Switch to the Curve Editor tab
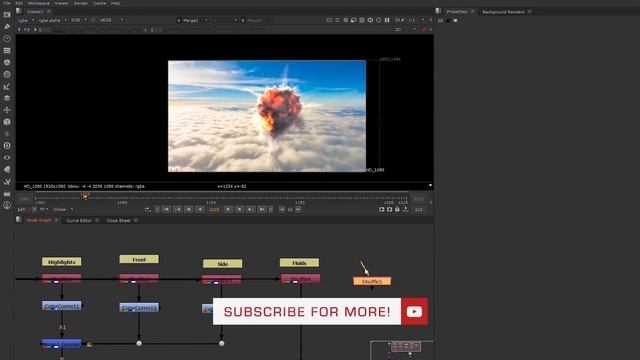Image resolution: width=640 pixels, height=360 pixels. tap(79, 220)
